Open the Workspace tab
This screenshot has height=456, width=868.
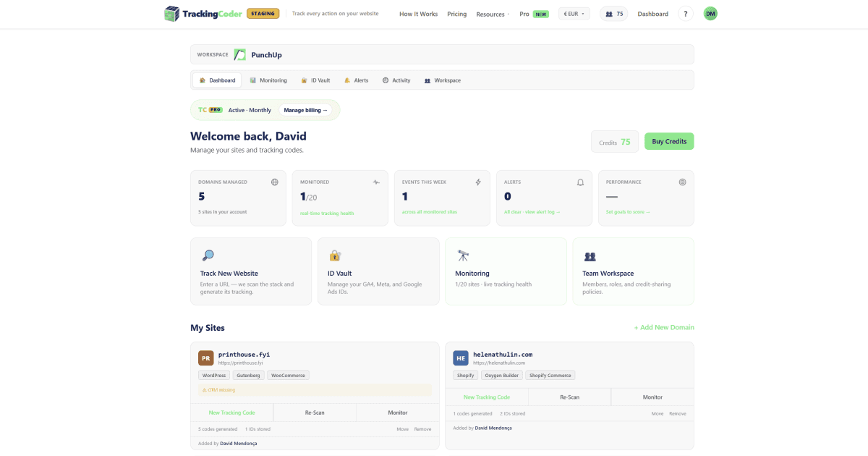[x=443, y=80]
